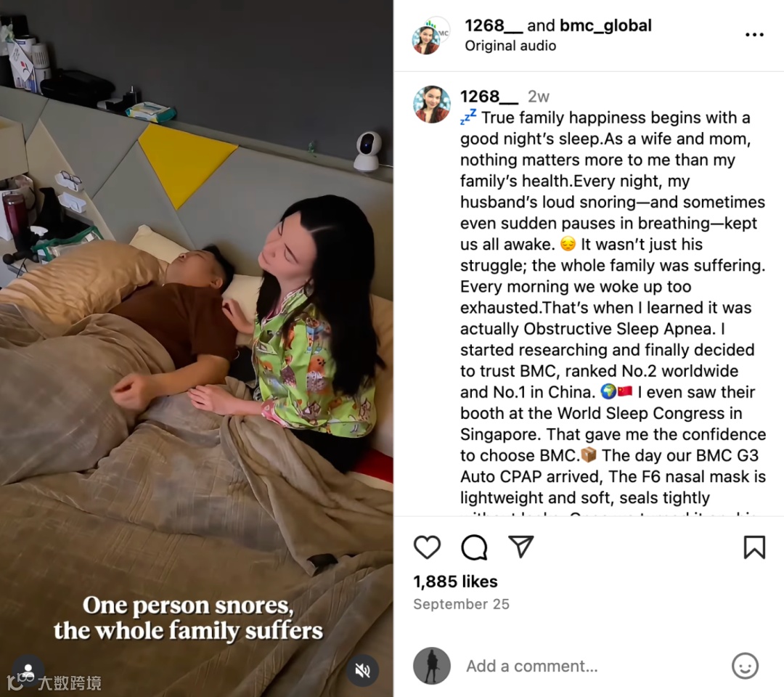Click the caption author's avatar
This screenshot has height=697, width=784.
tap(431, 104)
